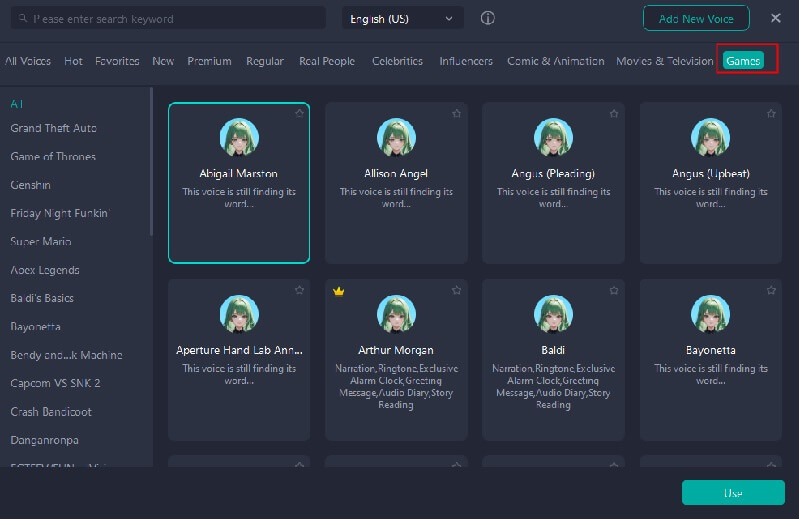Click the info icon beside language dropdown
This screenshot has width=799, height=519.
coord(488,18)
